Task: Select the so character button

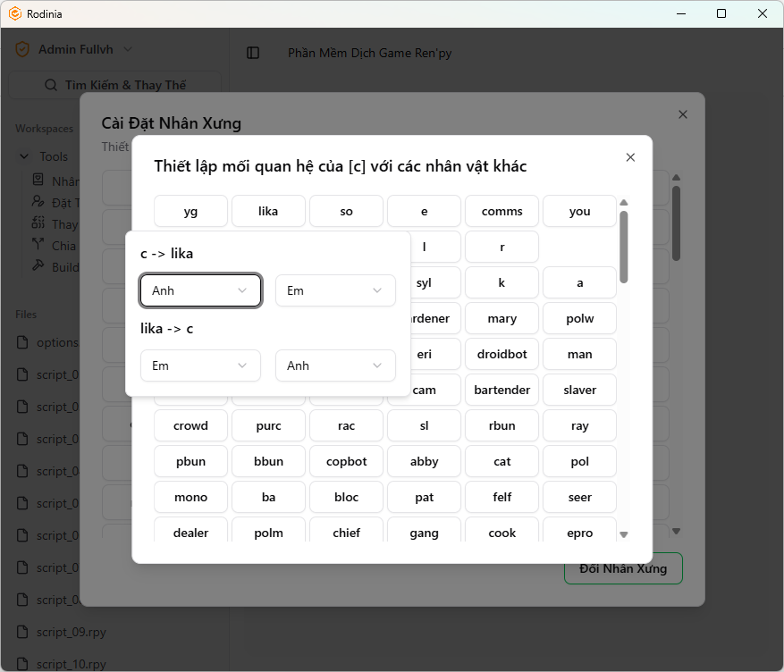Action: [347, 211]
